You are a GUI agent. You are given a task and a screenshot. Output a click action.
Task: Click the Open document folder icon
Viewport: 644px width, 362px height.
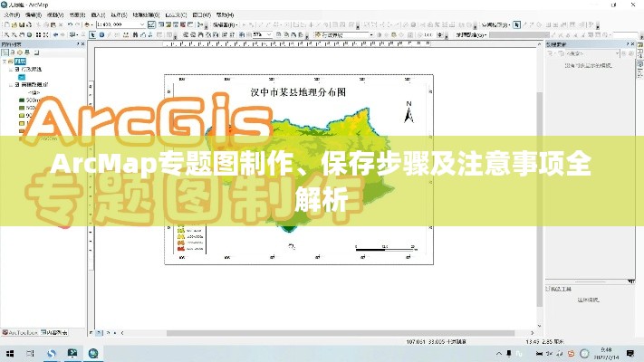click(14, 25)
